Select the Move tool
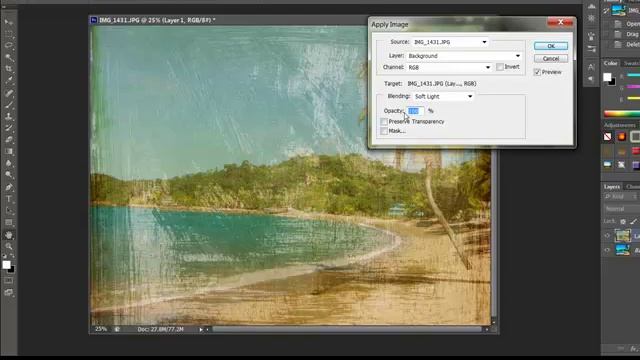This screenshot has width=640, height=360. tap(9, 22)
